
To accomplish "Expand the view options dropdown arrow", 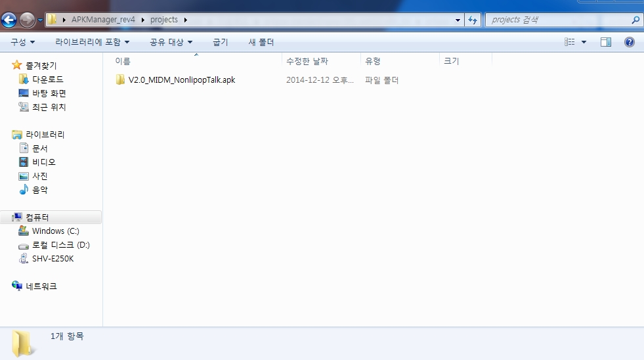I will click(584, 42).
